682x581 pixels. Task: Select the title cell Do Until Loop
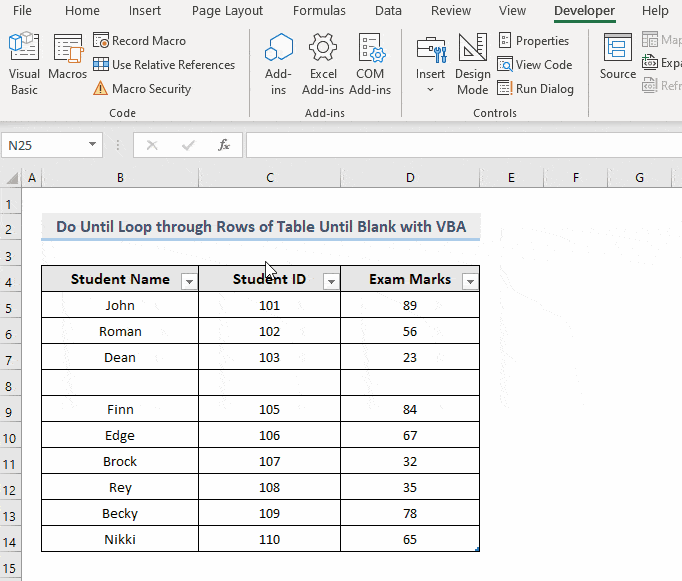click(x=261, y=227)
